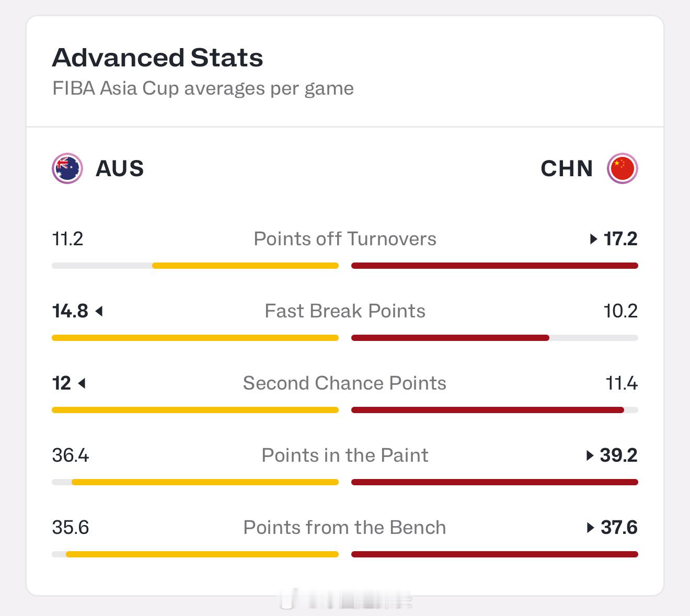Click the Fast Break Points label
Screen dimensions: 690x616
click(345, 311)
